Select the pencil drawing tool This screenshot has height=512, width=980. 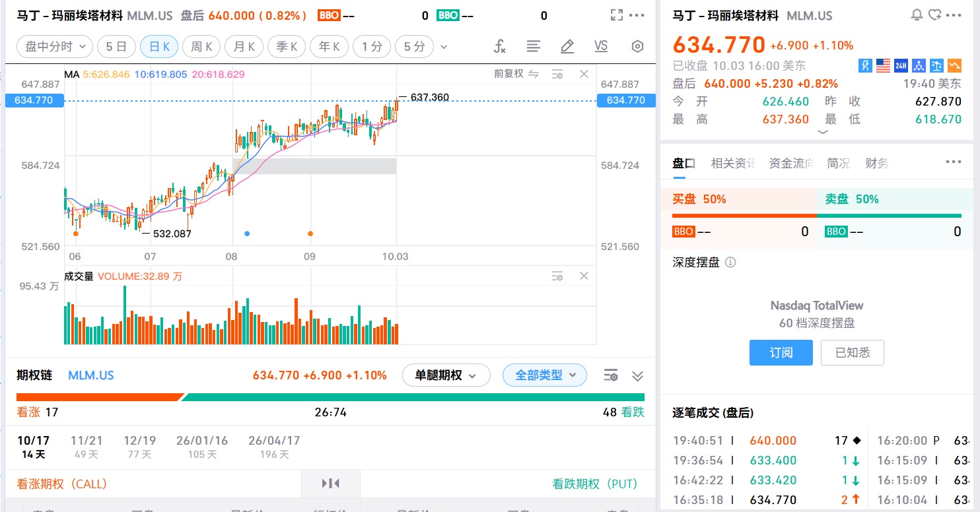(x=567, y=46)
